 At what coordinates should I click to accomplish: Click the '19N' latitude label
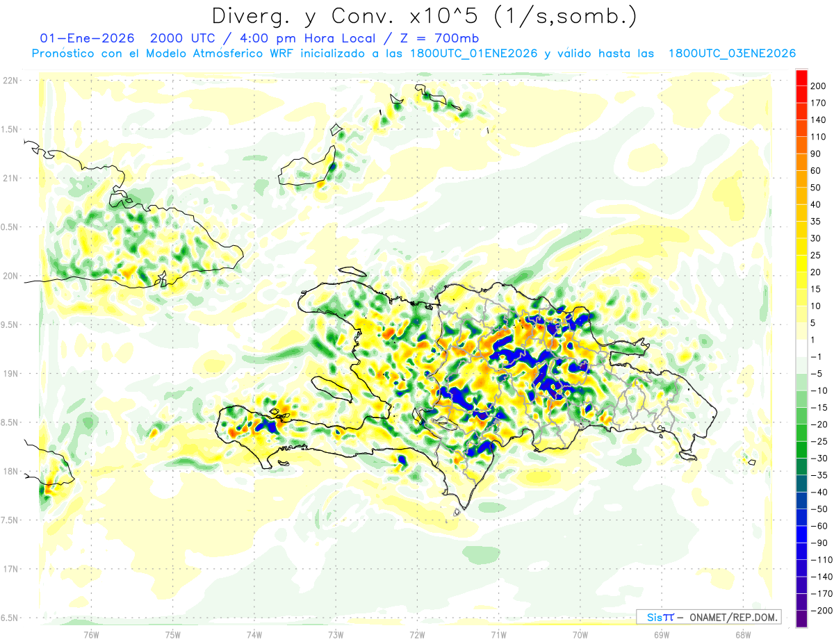click(x=11, y=374)
